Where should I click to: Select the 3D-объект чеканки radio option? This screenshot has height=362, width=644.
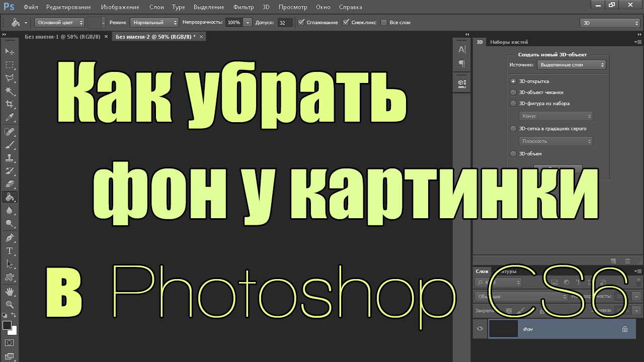[513, 92]
